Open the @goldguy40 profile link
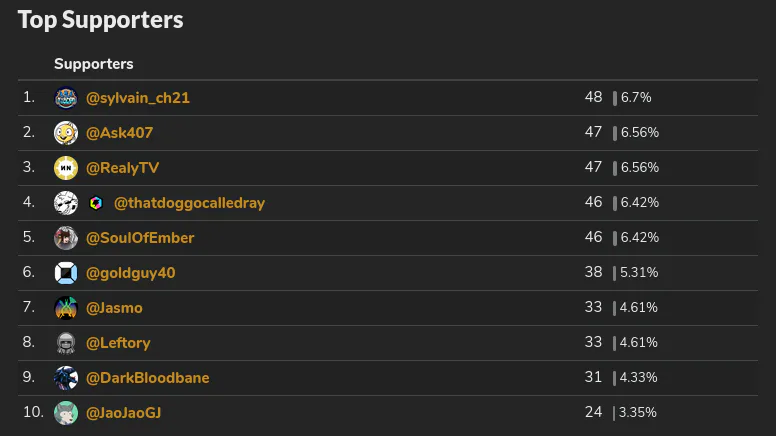Viewport: 776px width, 436px height. coord(131,273)
